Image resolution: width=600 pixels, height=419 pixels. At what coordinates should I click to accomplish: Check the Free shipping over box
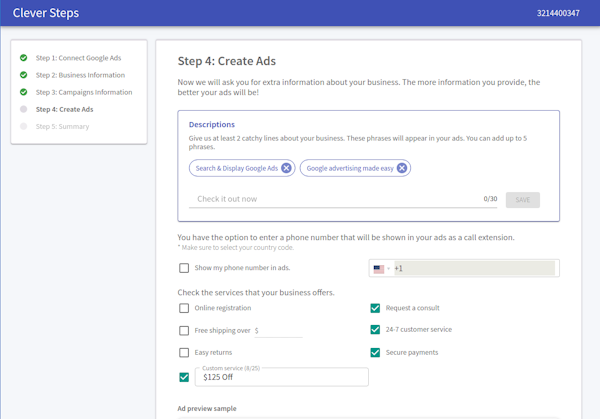pyautogui.click(x=184, y=330)
